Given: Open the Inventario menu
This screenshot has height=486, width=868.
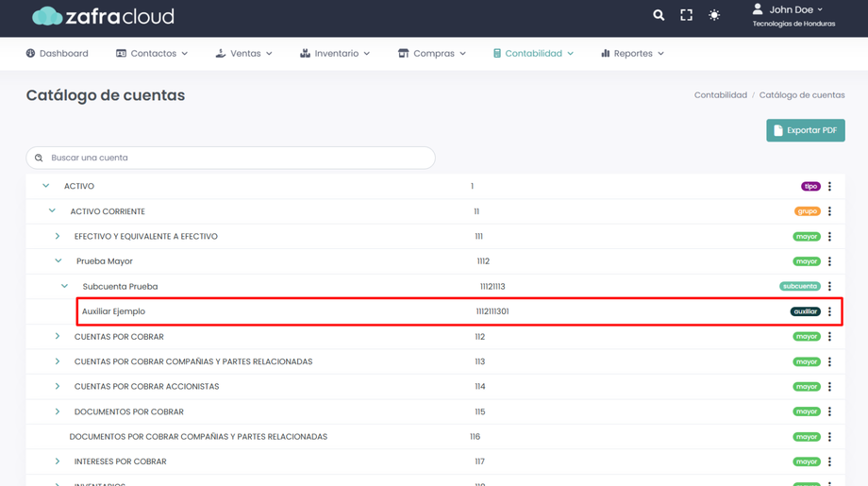Looking at the screenshot, I should pos(335,54).
